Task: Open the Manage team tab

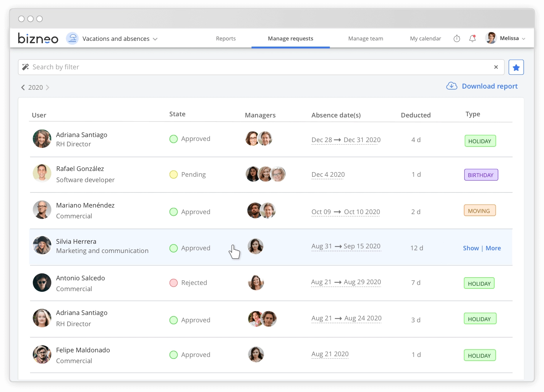Action: click(x=366, y=39)
